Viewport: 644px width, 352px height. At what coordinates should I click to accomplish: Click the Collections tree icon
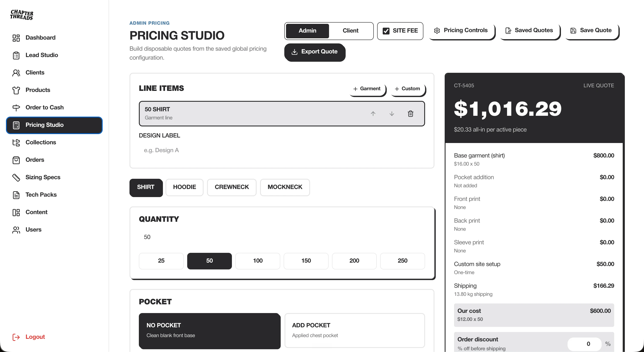click(x=16, y=142)
